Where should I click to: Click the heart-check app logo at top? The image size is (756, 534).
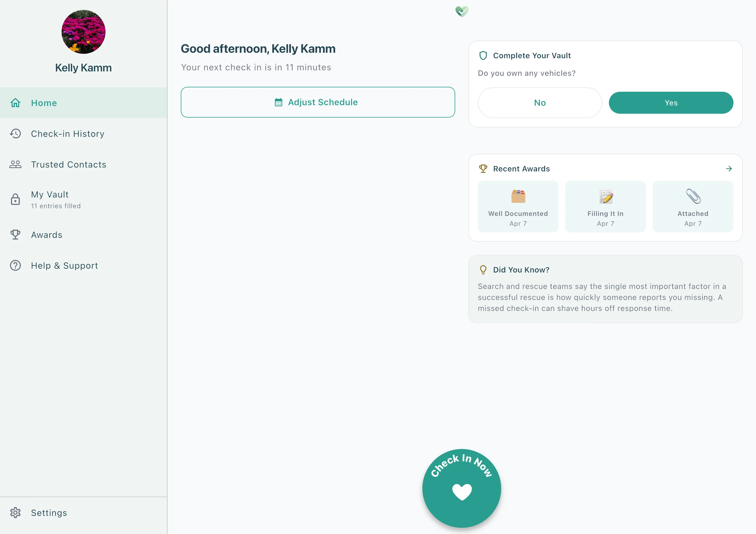coord(462,12)
